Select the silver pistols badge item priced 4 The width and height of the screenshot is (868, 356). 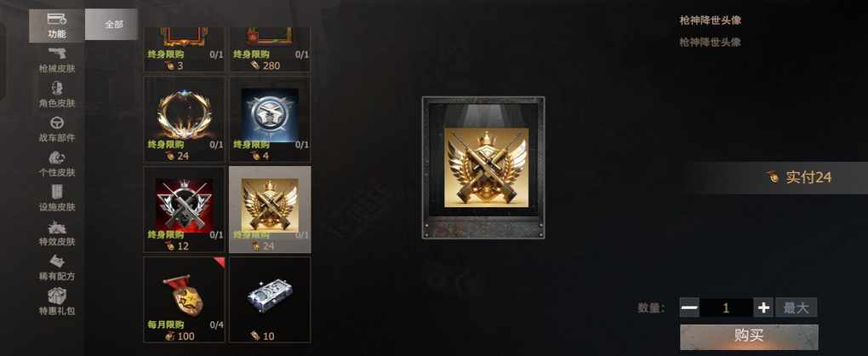click(270, 119)
